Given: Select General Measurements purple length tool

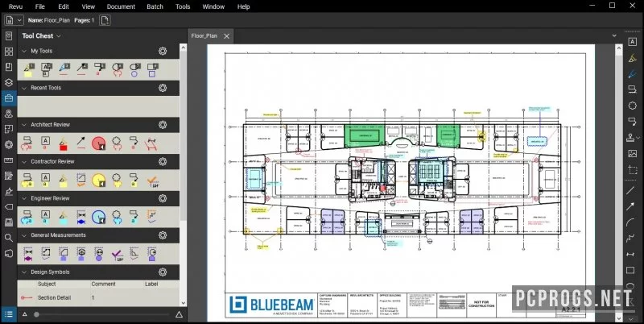Looking at the screenshot, I should pyautogui.click(x=28, y=254).
